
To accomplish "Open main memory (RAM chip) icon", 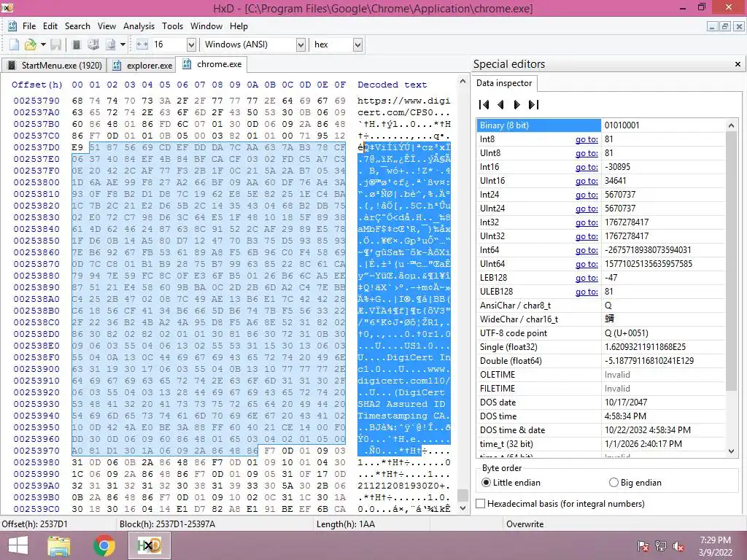I will (76, 44).
